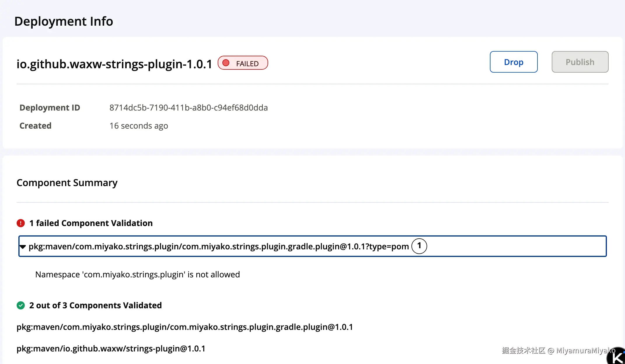This screenshot has width=625, height=364.
Task: Click the black K logo icon
Action: click(617, 357)
